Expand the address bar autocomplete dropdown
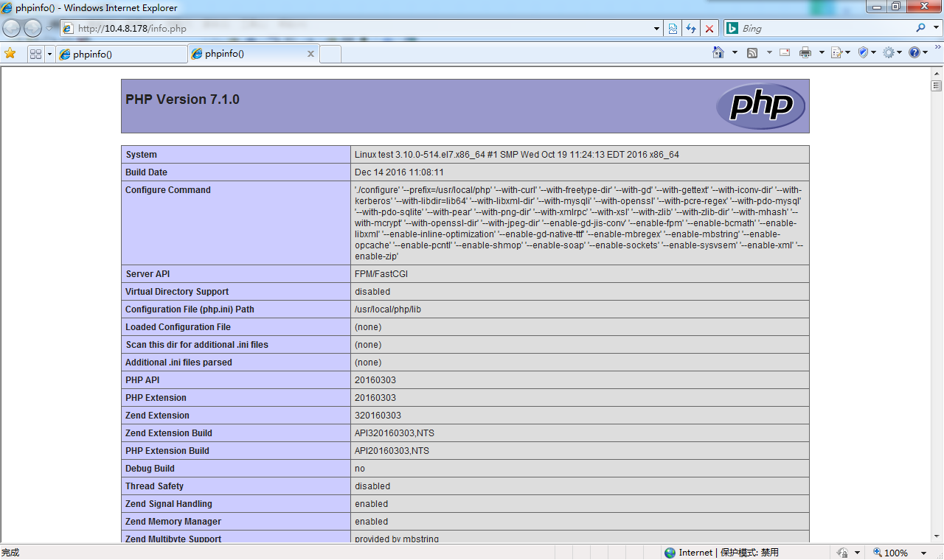 [x=657, y=29]
